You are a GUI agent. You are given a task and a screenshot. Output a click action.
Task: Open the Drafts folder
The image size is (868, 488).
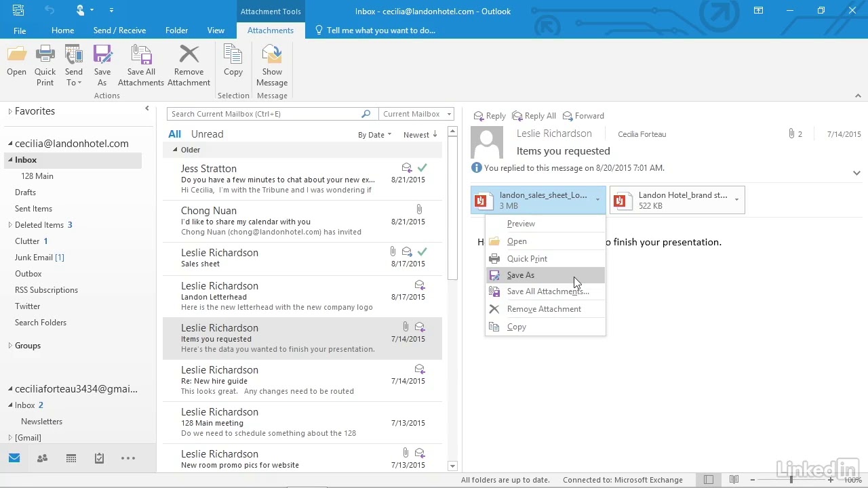pyautogui.click(x=26, y=192)
